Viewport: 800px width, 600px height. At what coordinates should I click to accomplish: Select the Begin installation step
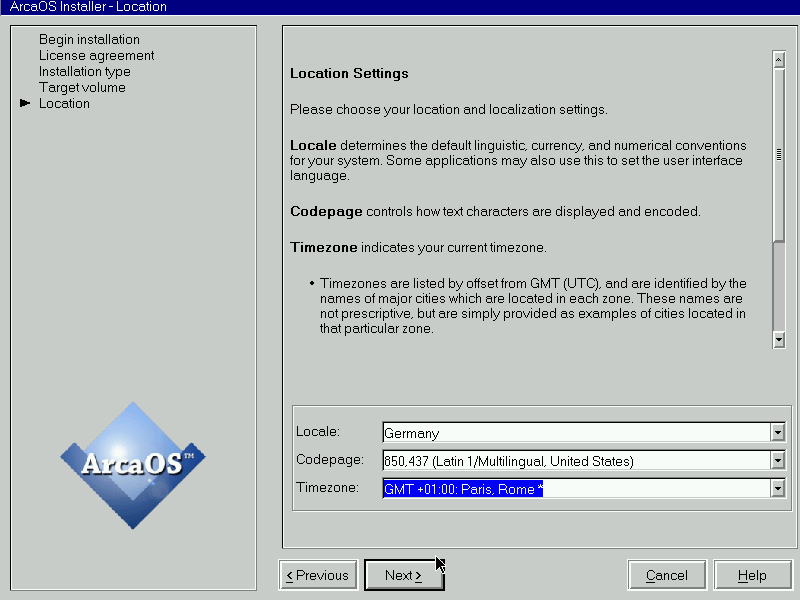89,40
